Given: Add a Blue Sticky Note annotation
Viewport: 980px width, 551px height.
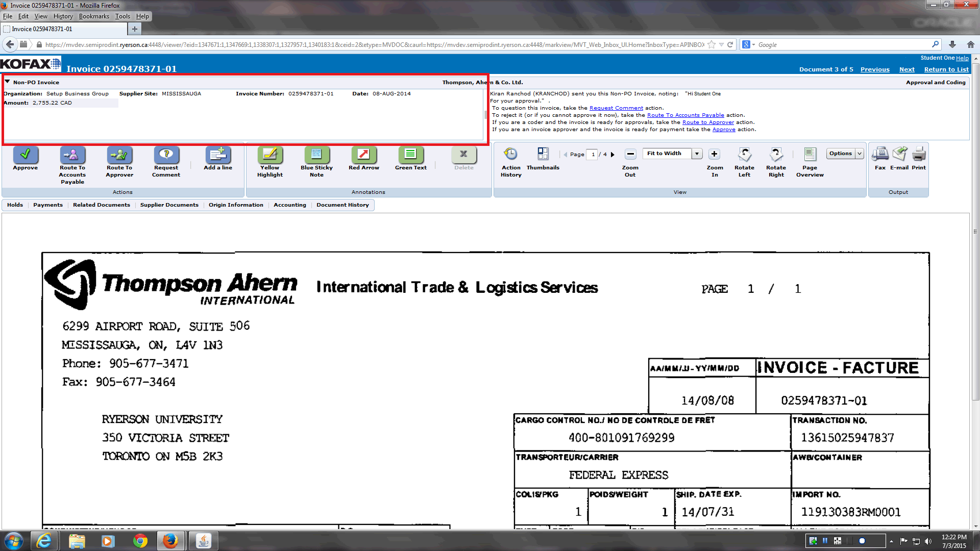Looking at the screenshot, I should pos(316,155).
